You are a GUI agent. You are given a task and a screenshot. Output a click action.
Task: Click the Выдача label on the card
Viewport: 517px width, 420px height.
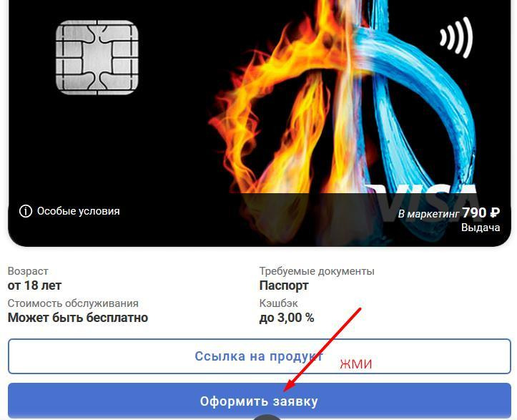pyautogui.click(x=481, y=228)
